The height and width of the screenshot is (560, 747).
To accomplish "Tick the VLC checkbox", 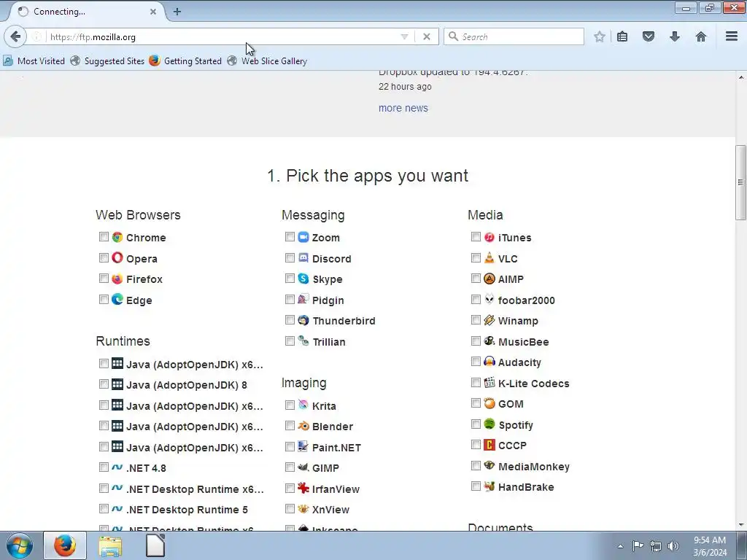I will [x=476, y=257].
